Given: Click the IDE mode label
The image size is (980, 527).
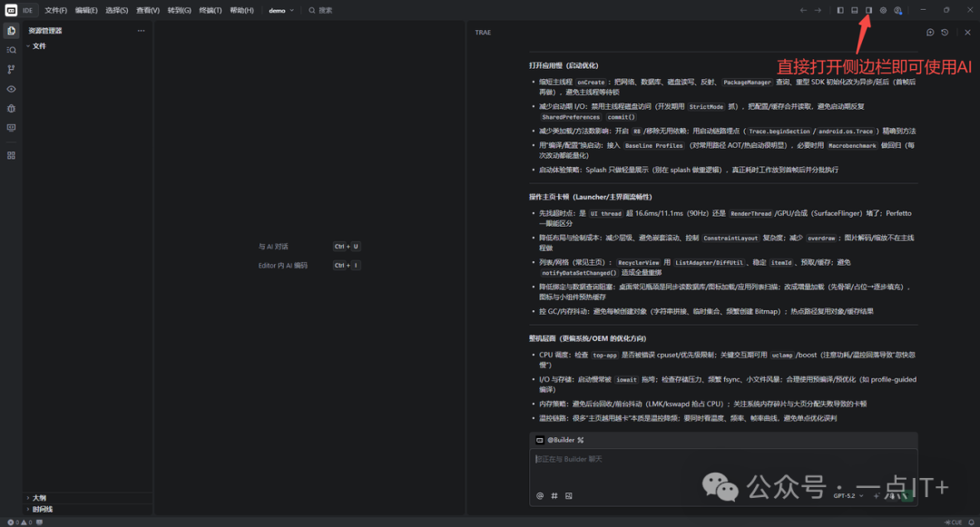Looking at the screenshot, I should [x=27, y=11].
